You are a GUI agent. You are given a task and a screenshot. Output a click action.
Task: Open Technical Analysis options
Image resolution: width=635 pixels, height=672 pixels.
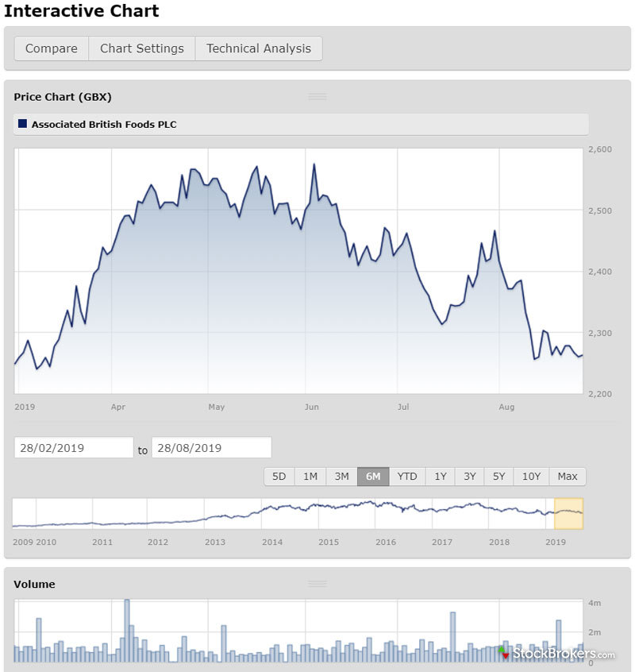tap(259, 48)
